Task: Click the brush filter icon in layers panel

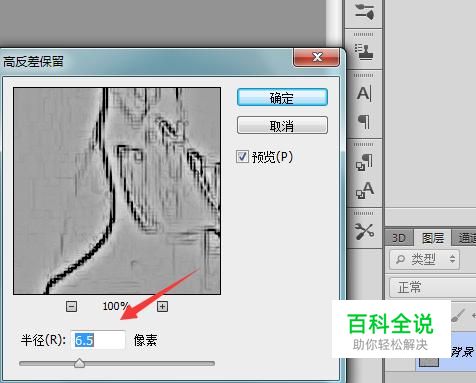Action: click(458, 315)
